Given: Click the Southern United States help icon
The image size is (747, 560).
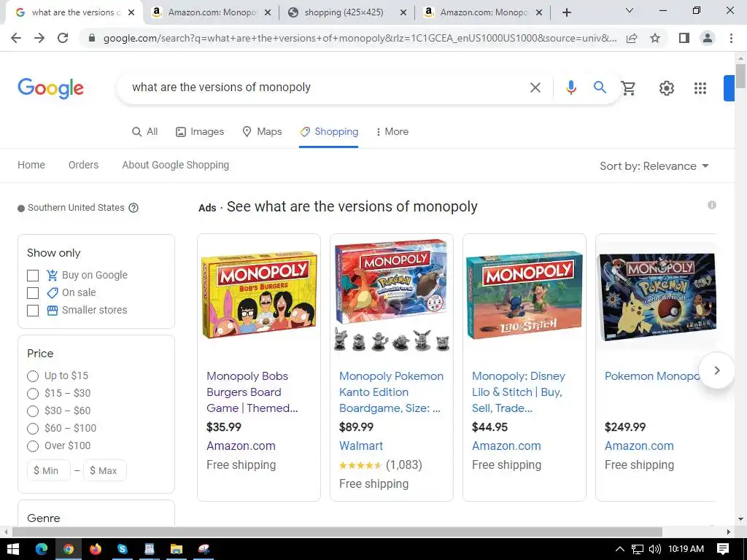Looking at the screenshot, I should (134, 208).
